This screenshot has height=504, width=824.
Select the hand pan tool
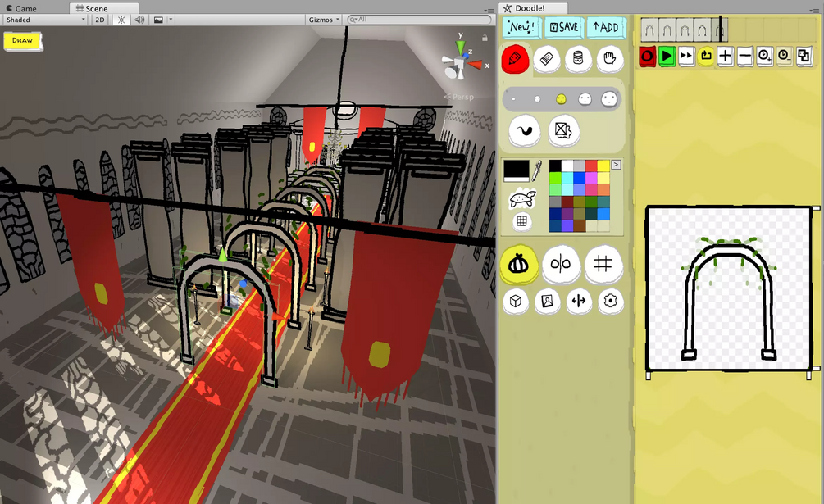coord(609,58)
